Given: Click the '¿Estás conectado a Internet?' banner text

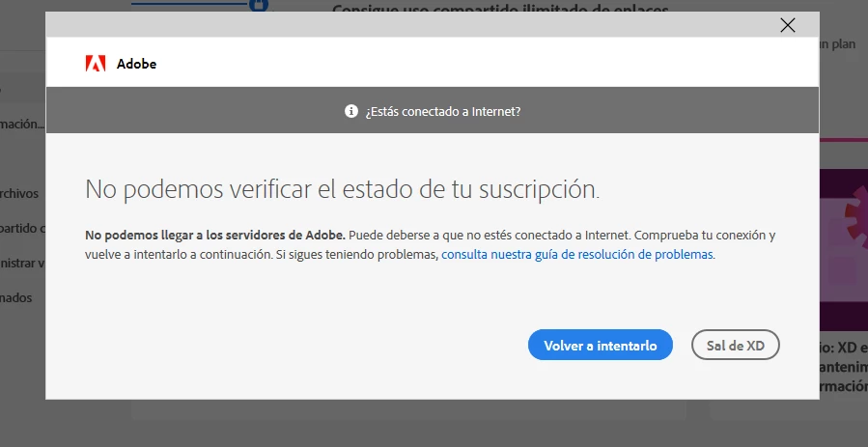Looking at the screenshot, I should (443, 111).
